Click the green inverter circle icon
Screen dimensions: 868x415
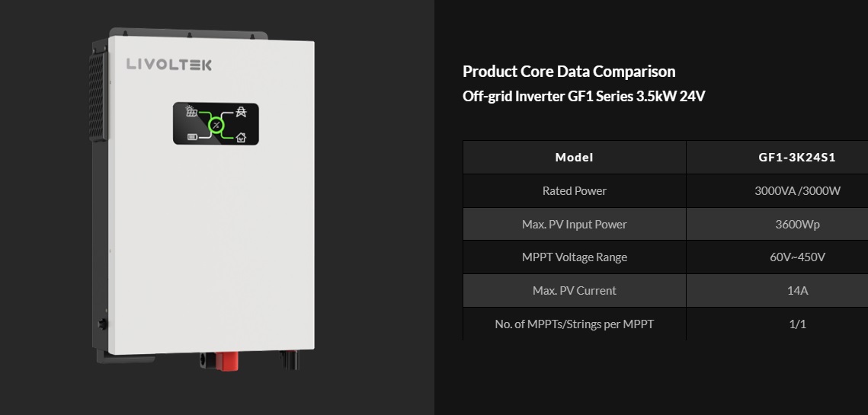tap(216, 125)
